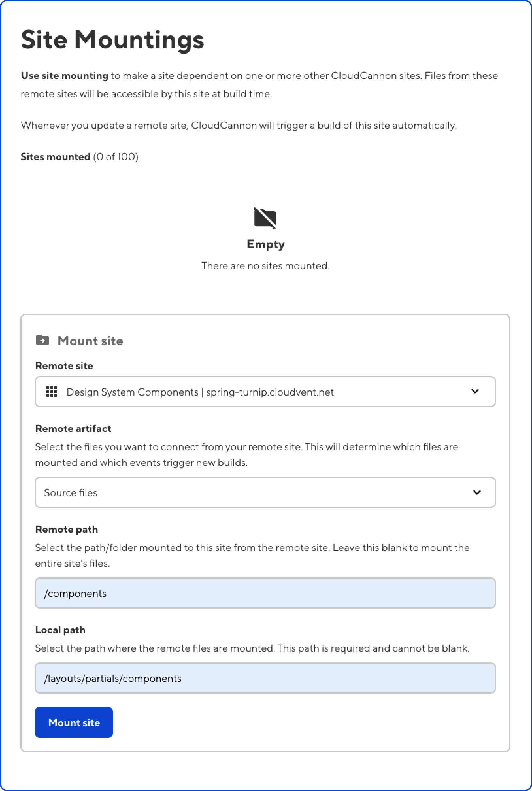Screen dimensions: 532x791
Task: Select the Design System Components site option
Action: tap(200, 392)
